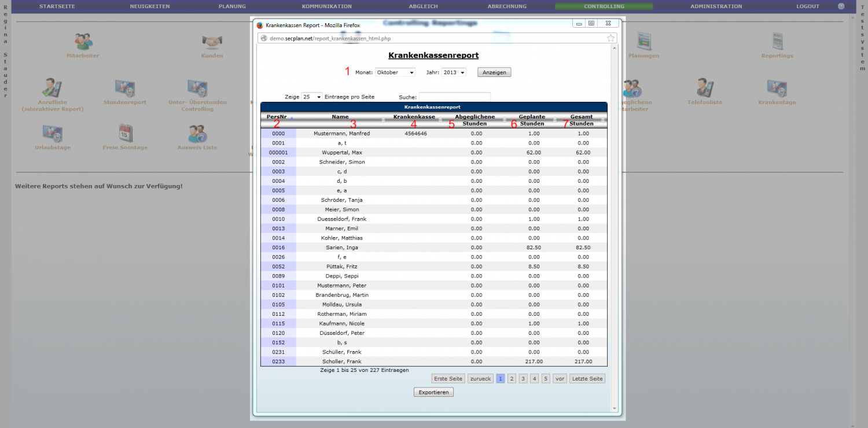
Task: Click the bookmark star in address bar
Action: [x=610, y=38]
